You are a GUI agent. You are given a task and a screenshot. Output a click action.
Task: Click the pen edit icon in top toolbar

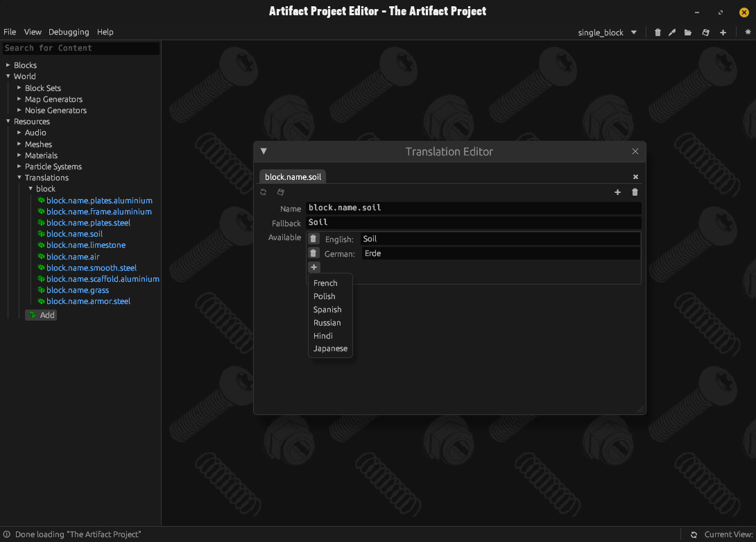671,33
